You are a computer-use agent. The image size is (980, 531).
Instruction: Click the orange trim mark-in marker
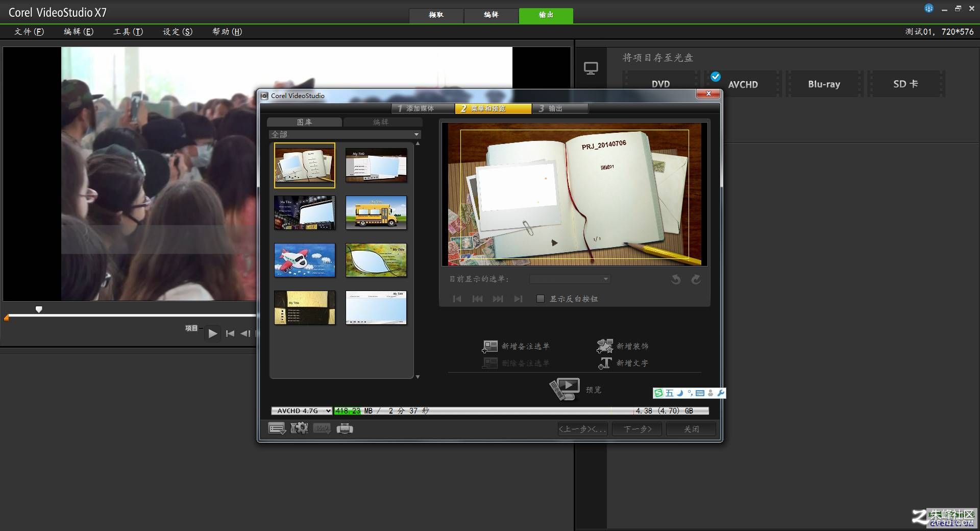click(7, 318)
